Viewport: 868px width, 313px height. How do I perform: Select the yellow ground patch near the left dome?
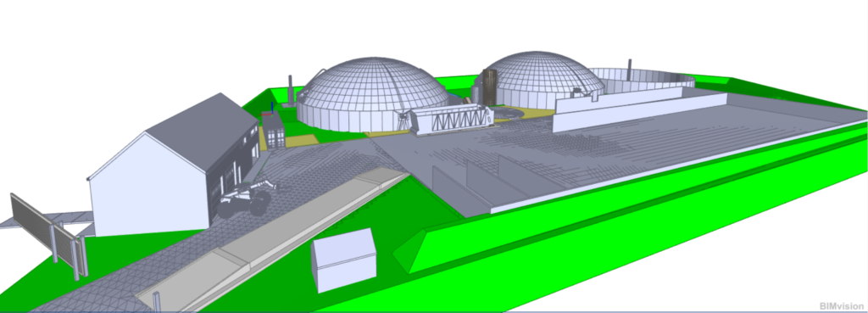[301, 140]
